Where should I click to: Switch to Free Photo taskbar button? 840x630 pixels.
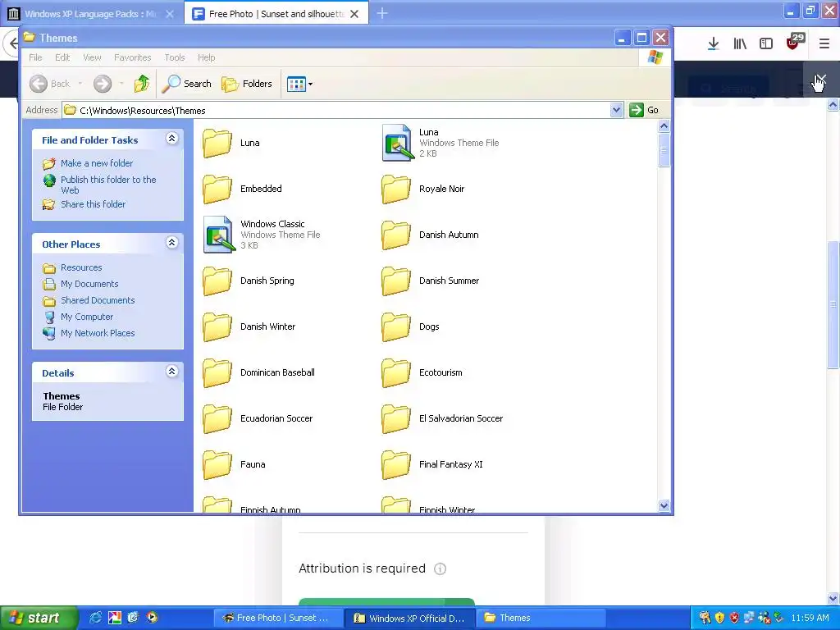277,619
